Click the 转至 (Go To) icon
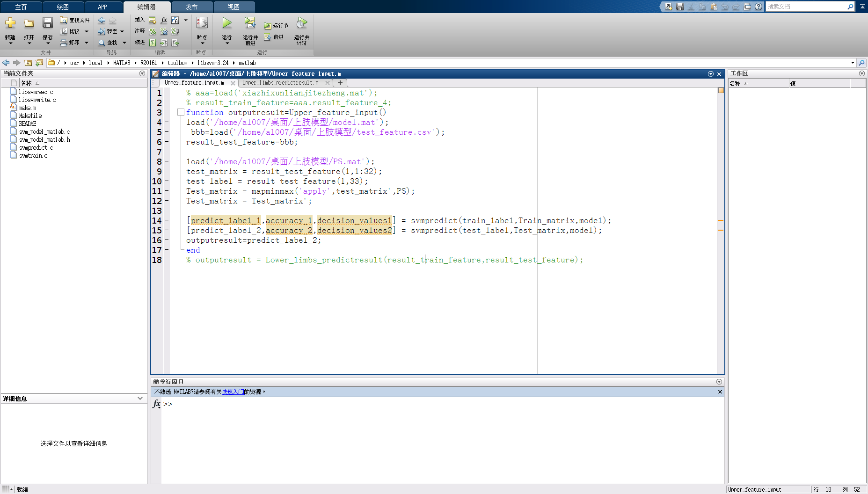This screenshot has width=868, height=494. point(102,31)
